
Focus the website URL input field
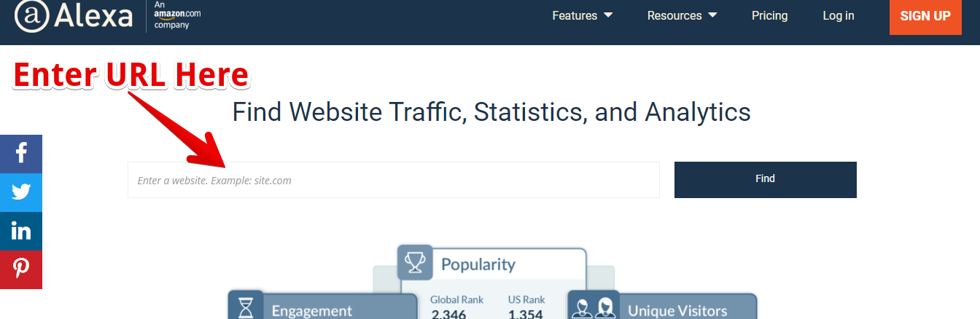(x=394, y=180)
